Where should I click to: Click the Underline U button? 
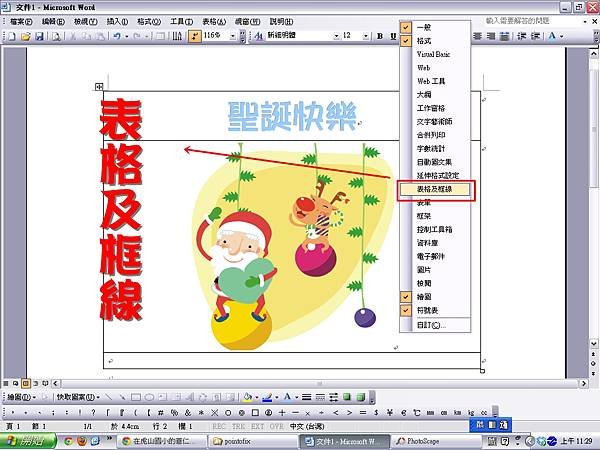coord(393,36)
